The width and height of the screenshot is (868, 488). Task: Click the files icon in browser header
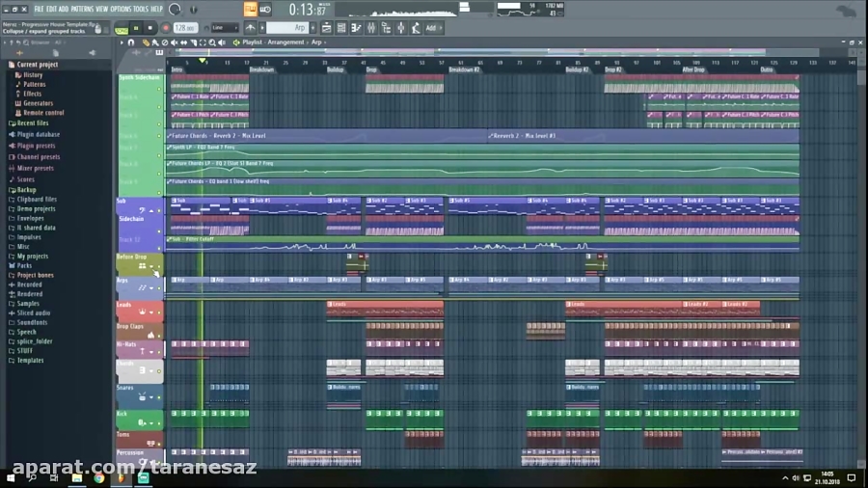(55, 53)
